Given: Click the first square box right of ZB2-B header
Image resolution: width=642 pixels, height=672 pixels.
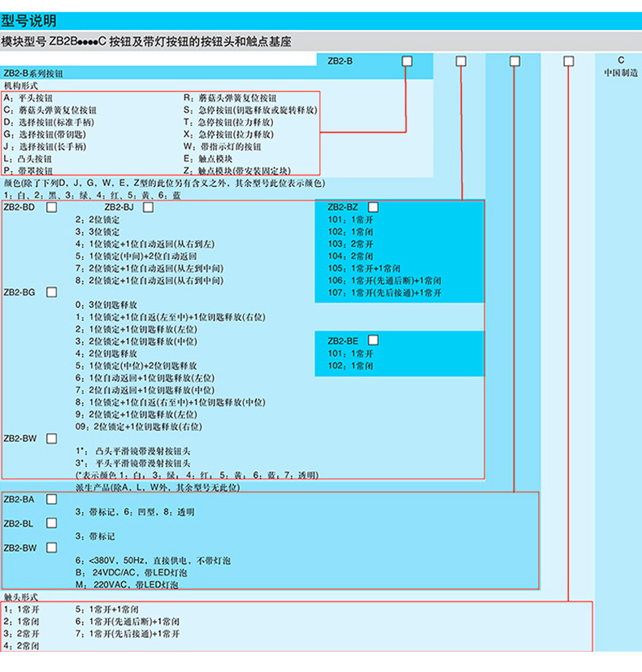Looking at the screenshot, I should click(406, 61).
